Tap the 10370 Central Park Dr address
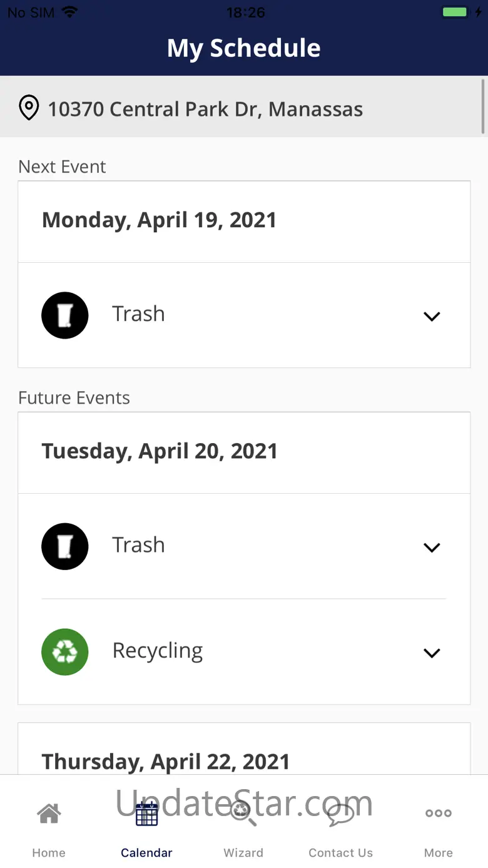 [205, 109]
